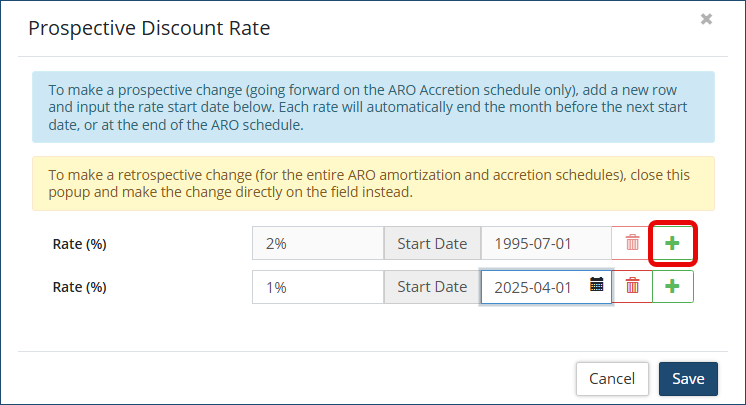Delete the 1% rate row with trash icon
This screenshot has height=405, width=746.
click(x=632, y=286)
